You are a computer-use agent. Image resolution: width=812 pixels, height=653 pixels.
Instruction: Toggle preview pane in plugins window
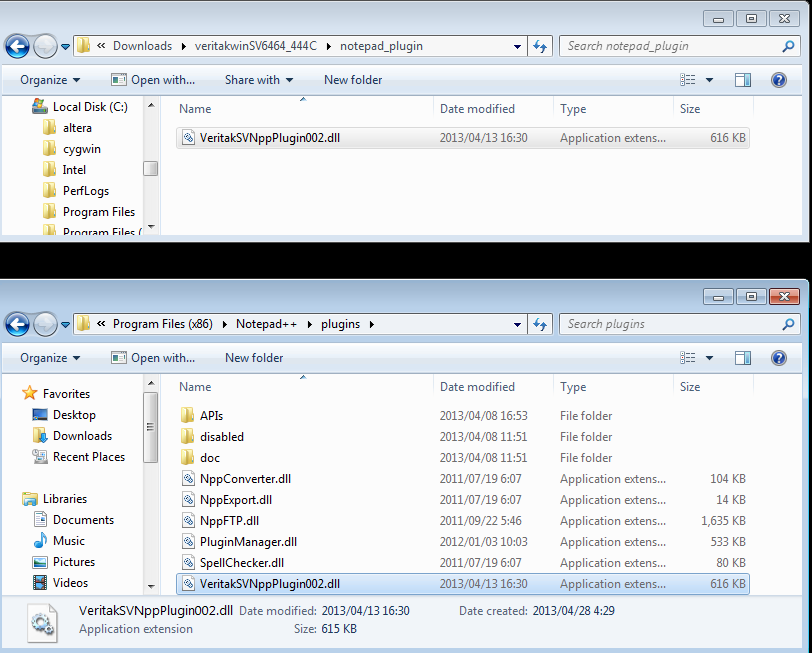coord(743,358)
